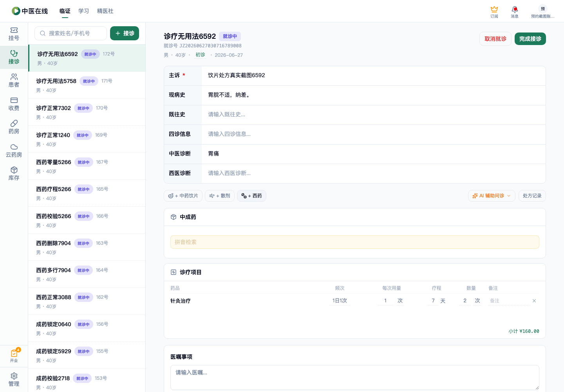Open the 管理 settings gear icon
The image size is (564, 392).
pyautogui.click(x=14, y=379)
